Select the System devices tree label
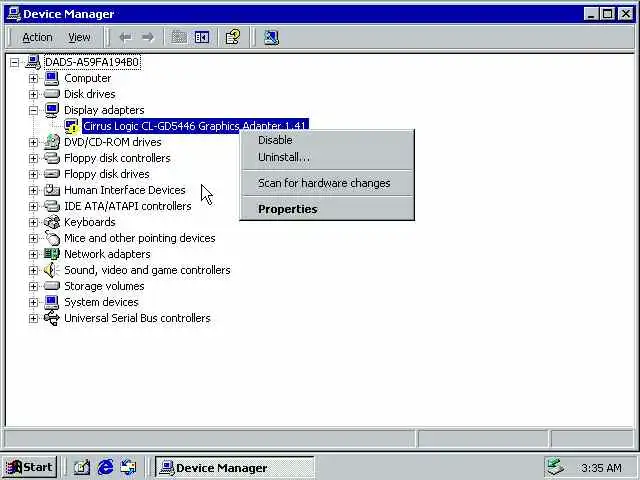 pyautogui.click(x=101, y=302)
